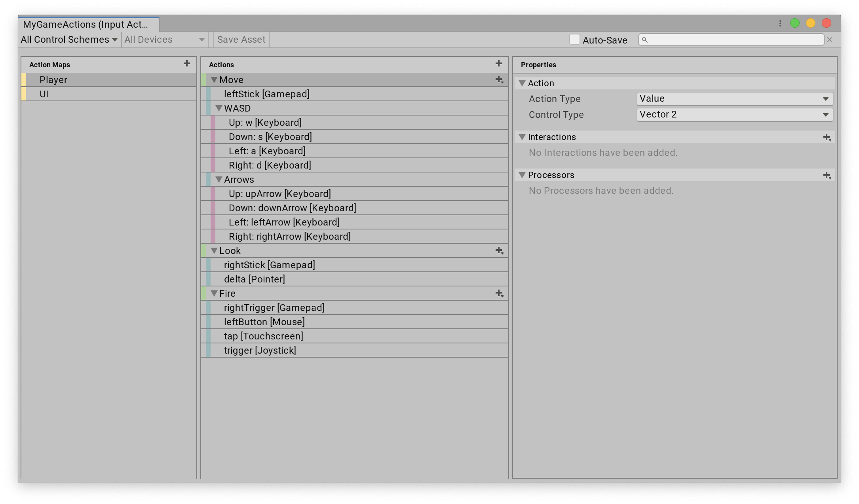Select the UI action map
Image resolution: width=859 pixels, height=504 pixels.
pyautogui.click(x=45, y=94)
